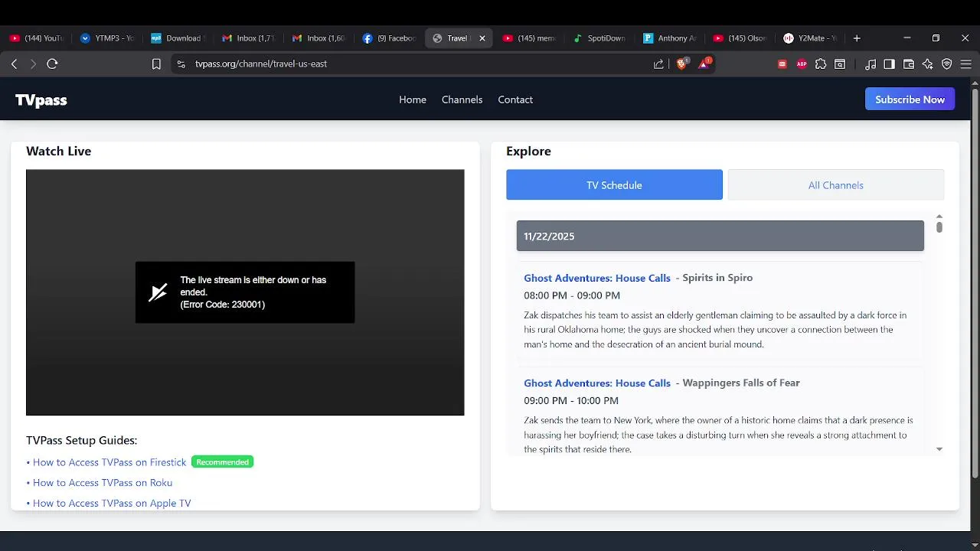The width and height of the screenshot is (980, 551).
Task: Reload the page with the refresh icon
Action: (x=52, y=64)
